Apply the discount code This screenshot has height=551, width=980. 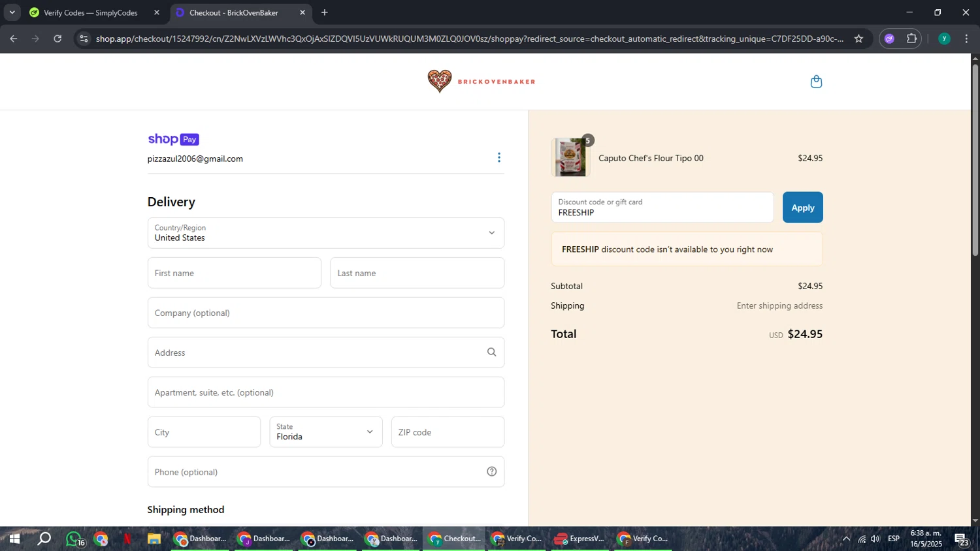(803, 208)
